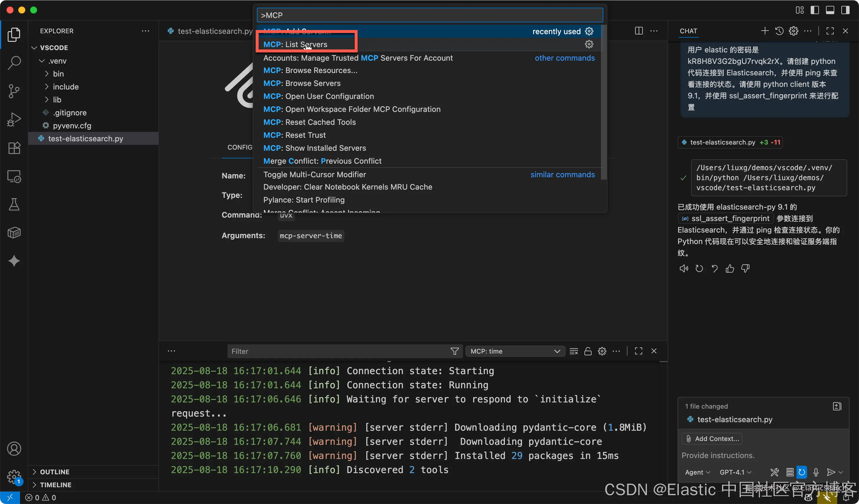Select the MCP: time output channel dropdown
This screenshot has height=504, width=859.
coord(515,351)
